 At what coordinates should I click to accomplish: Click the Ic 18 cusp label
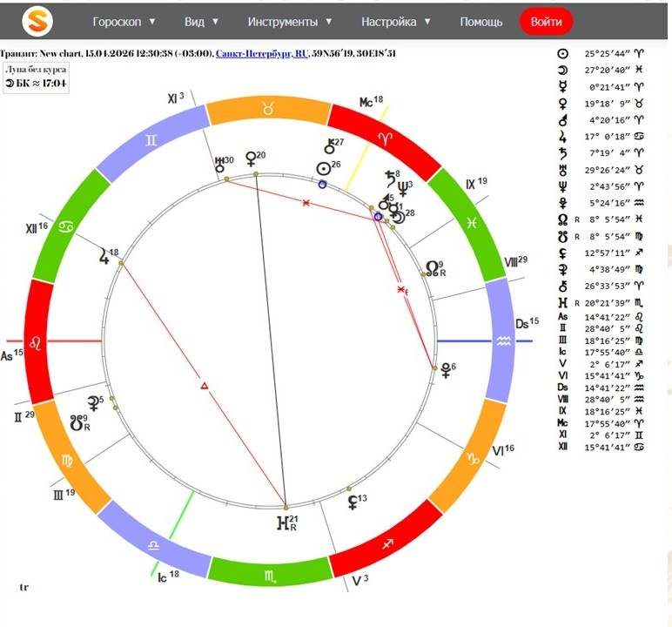point(168,576)
